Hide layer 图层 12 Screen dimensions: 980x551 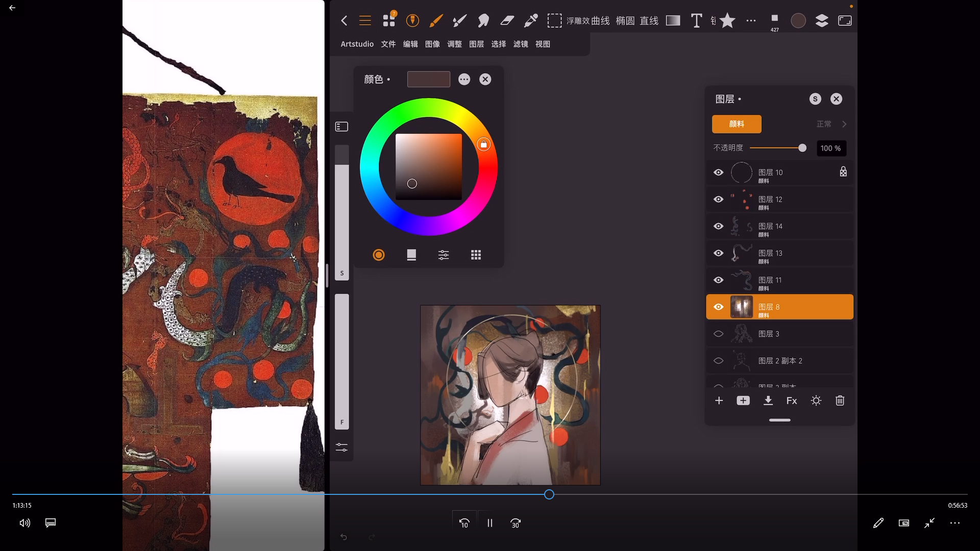(718, 199)
